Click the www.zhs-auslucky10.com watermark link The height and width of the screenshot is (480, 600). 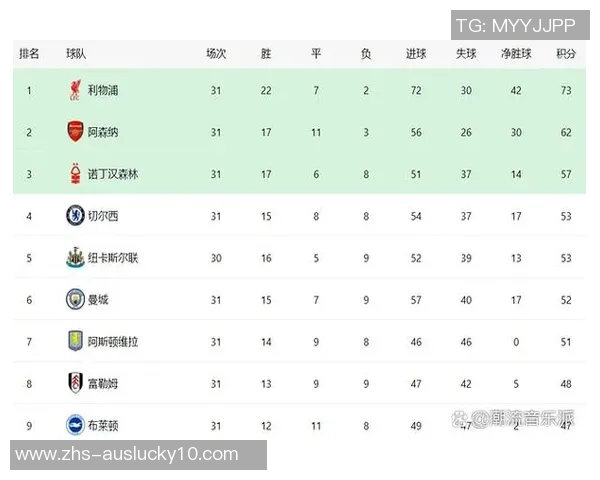point(133,455)
